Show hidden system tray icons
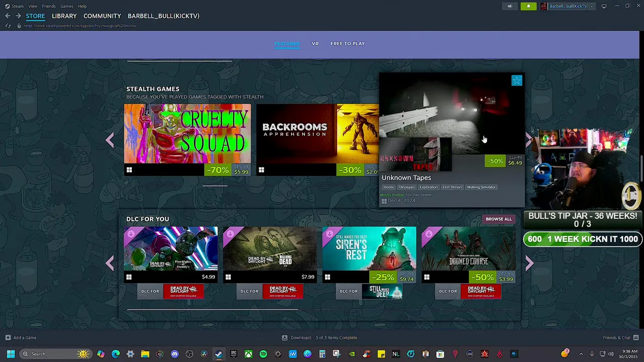 [x=581, y=354]
